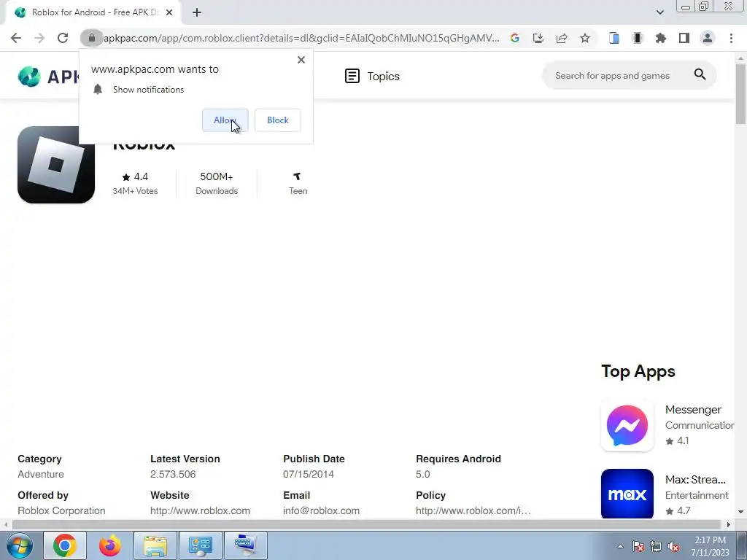Viewport: 747px width, 560px height.
Task: Click the Messenger title in Top Apps
Action: (693, 410)
